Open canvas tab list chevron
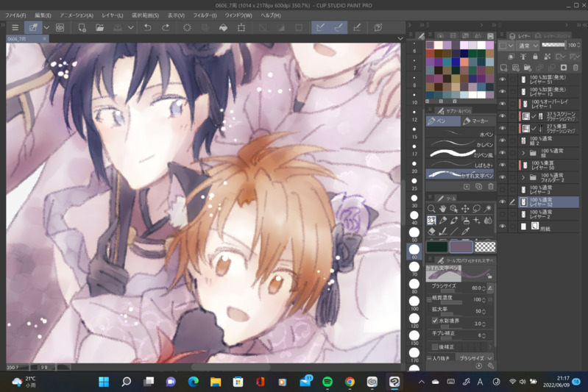 [400, 38]
